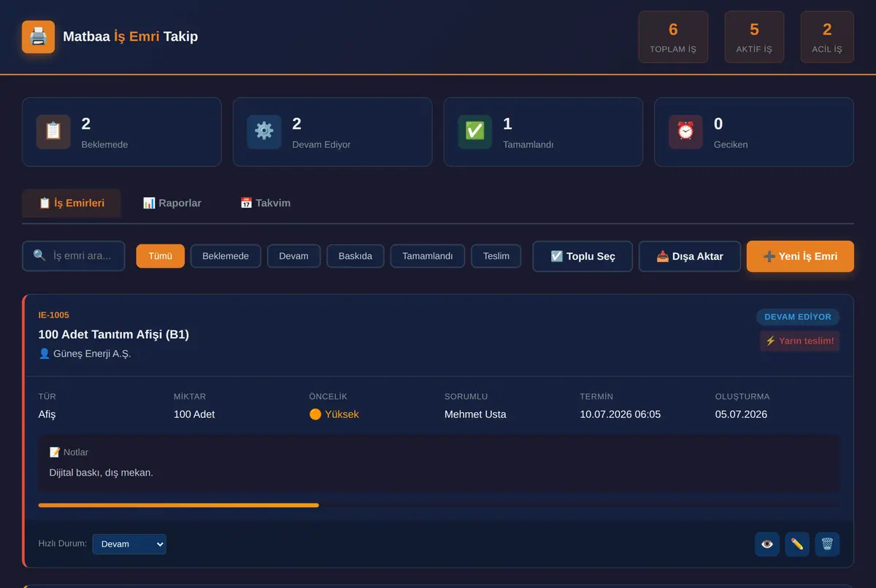
Task: View details with the eye icon on IE-1005
Action: 767,544
